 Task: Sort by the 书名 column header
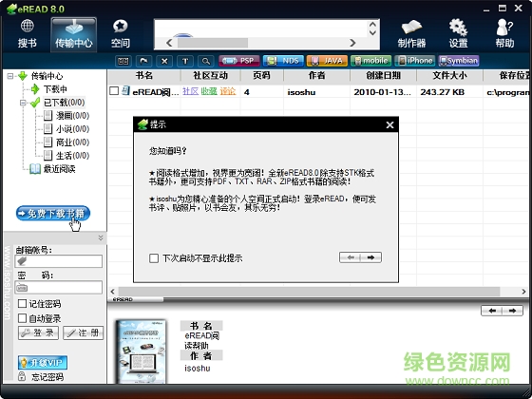tap(143, 76)
